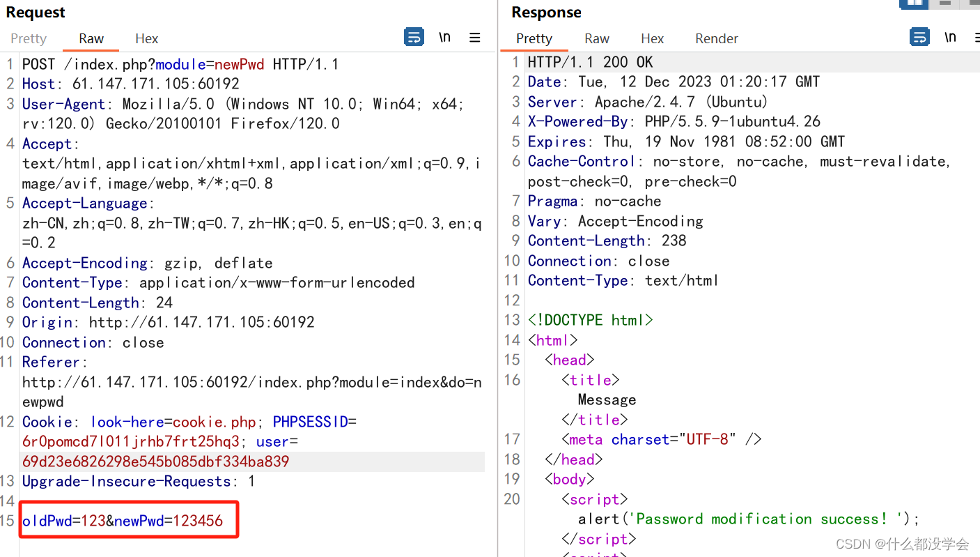Click the Cache-Control header name

tap(582, 161)
